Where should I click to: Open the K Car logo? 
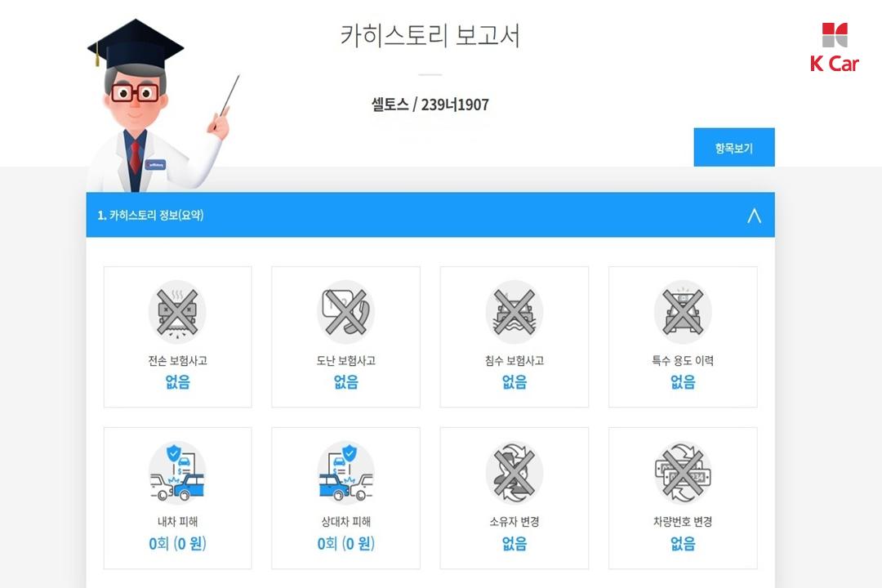tap(834, 48)
